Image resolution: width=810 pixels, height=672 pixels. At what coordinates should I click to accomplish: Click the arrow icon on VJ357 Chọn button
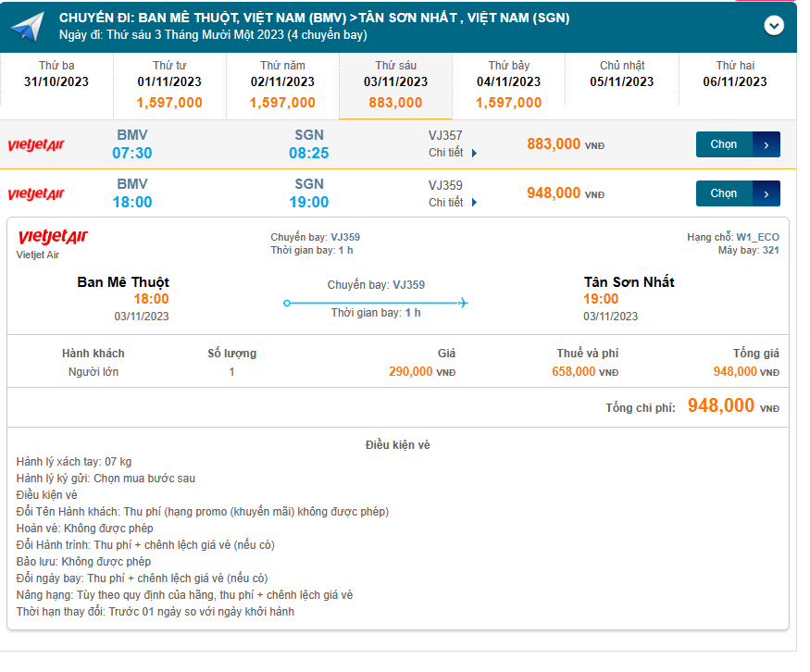[x=766, y=144]
